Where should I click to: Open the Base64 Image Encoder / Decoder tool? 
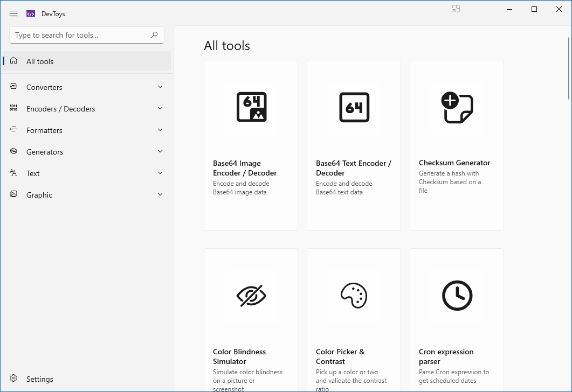(251, 145)
